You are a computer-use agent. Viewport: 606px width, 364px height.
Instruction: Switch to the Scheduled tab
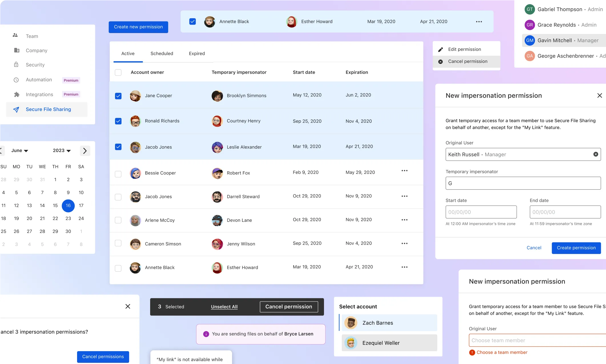[x=162, y=54]
